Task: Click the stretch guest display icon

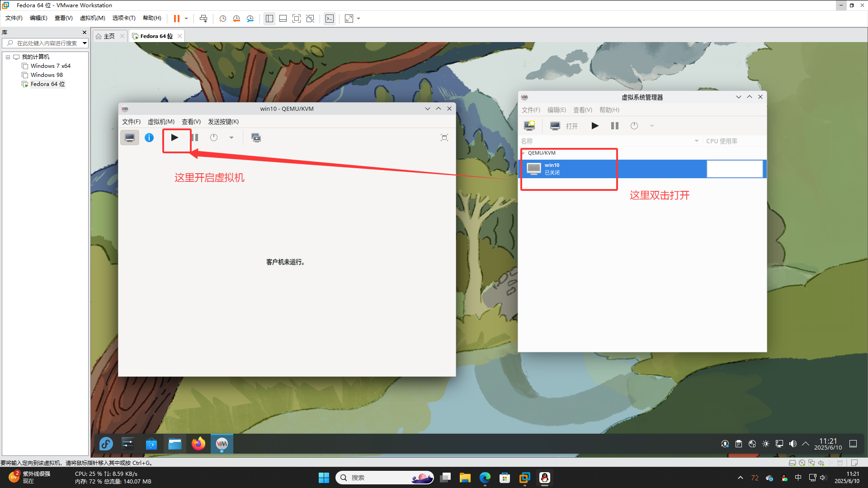Action: tap(349, 19)
